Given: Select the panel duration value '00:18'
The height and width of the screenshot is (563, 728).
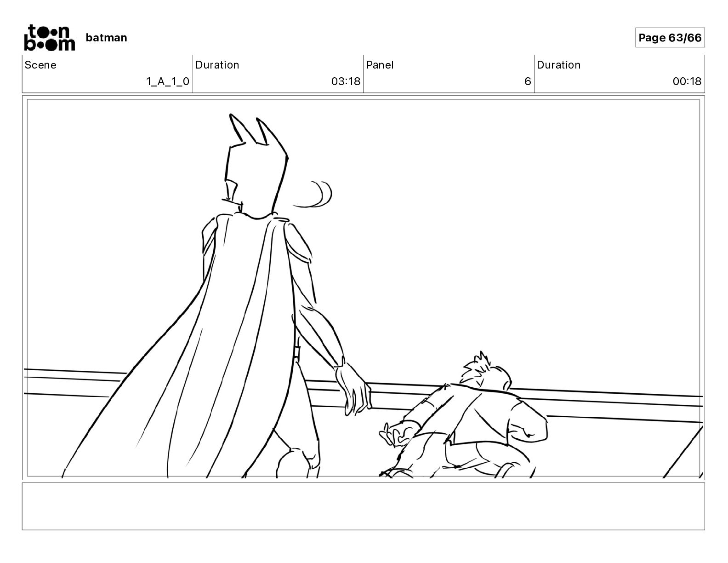Looking at the screenshot, I should coord(687,81).
